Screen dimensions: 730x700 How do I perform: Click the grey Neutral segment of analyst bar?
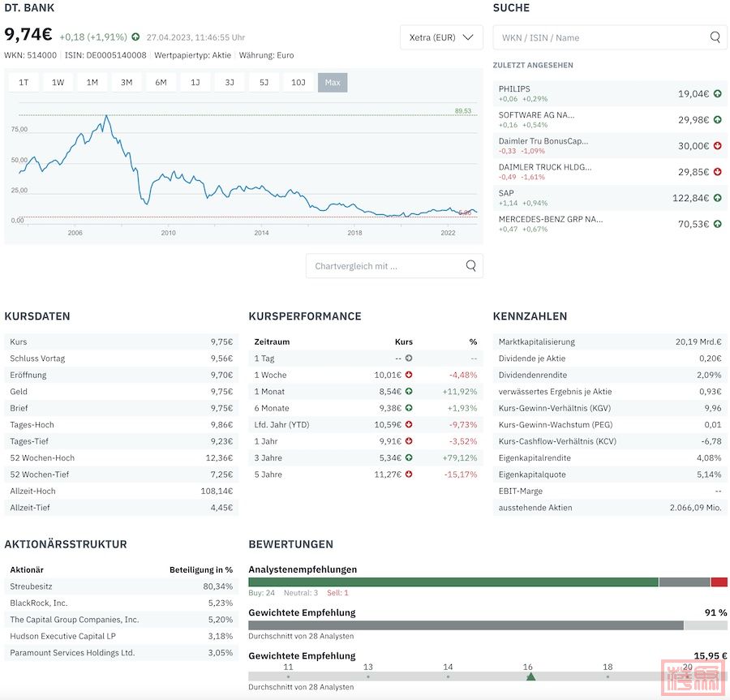coord(685,582)
